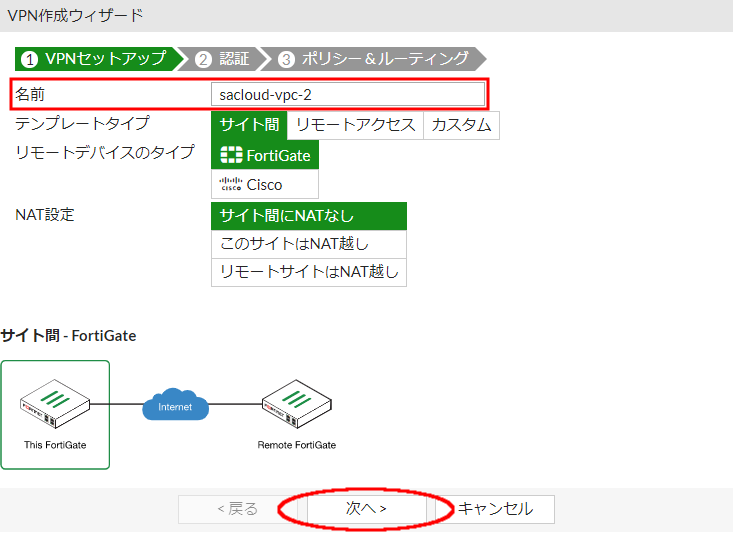Click the < 戻る button
The image size is (733, 535).
[x=238, y=509]
